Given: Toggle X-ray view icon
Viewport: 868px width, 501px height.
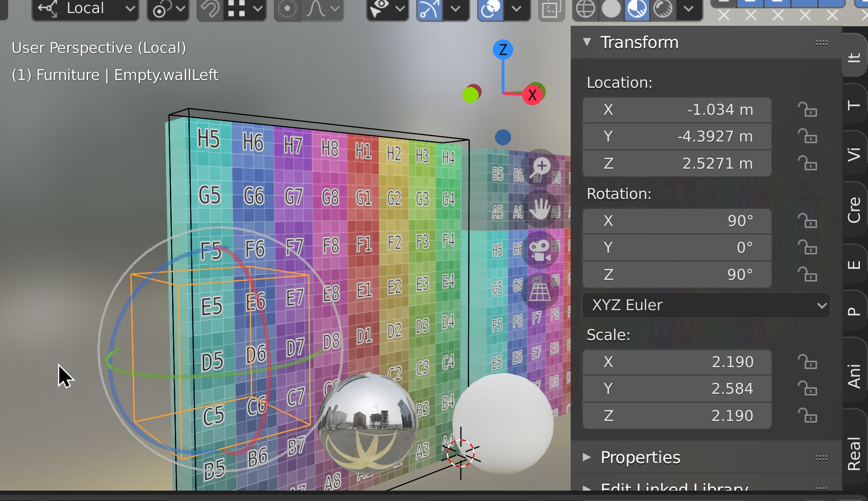Looking at the screenshot, I should [551, 9].
